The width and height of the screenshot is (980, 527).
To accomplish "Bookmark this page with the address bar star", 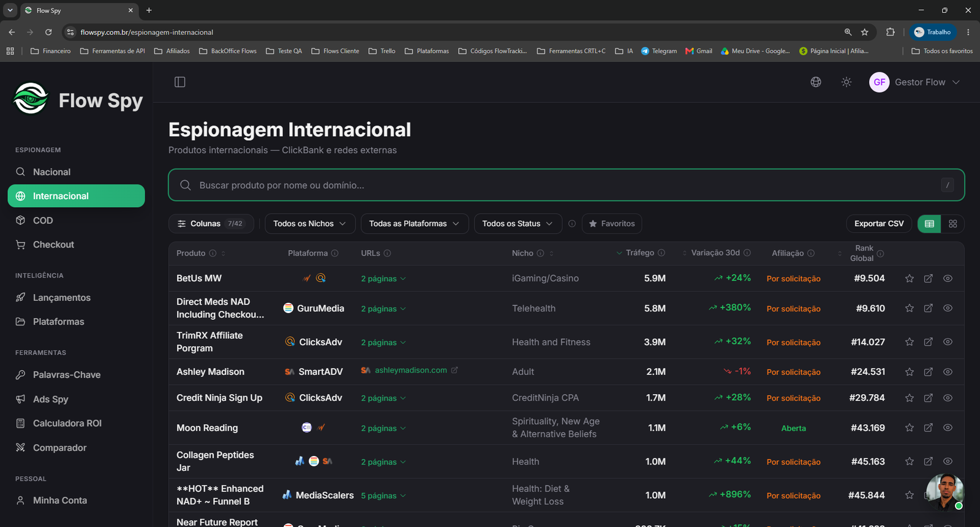I will (x=865, y=32).
